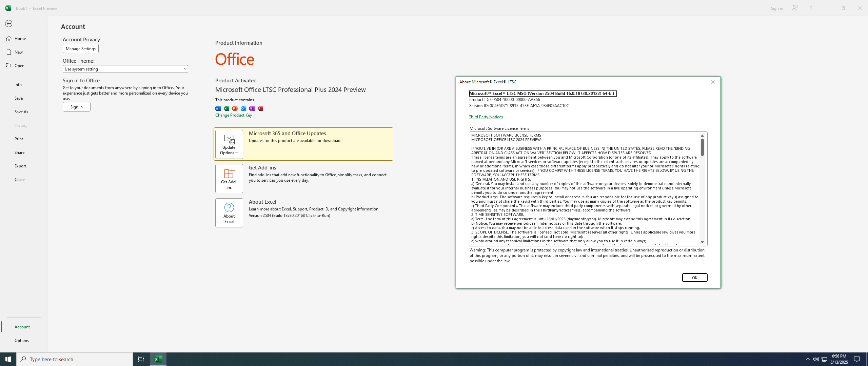Click the Help question mark icon
The image size is (868, 366).
tap(811, 8)
